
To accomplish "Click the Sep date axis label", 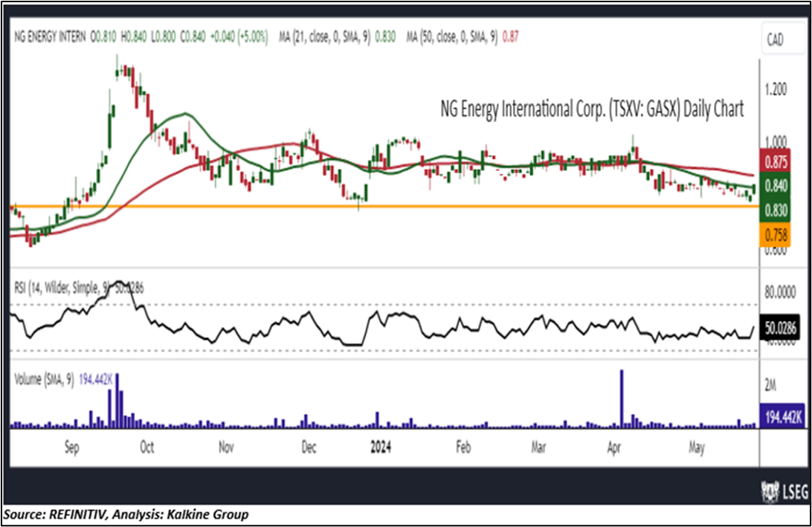I will (x=72, y=447).
